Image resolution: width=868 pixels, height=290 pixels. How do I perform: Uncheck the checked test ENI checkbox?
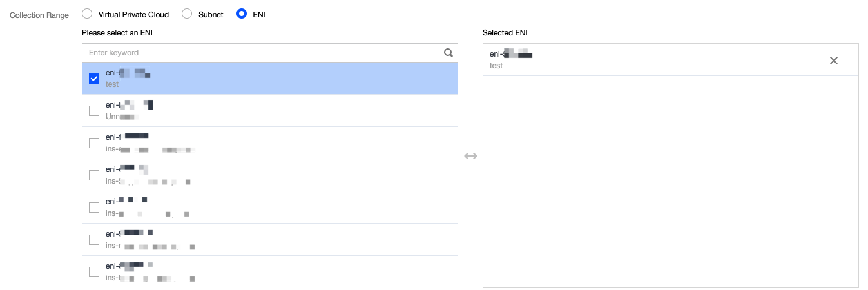point(94,79)
